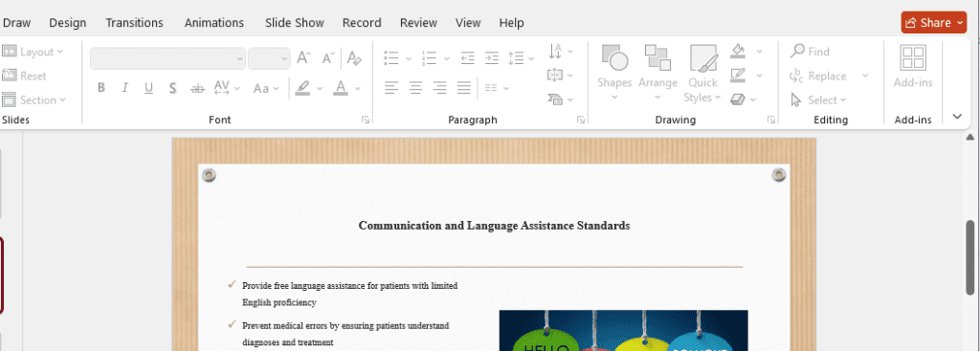Click the Justify text alignment icon
Viewport: 980px width, 351px height.
coord(464,88)
